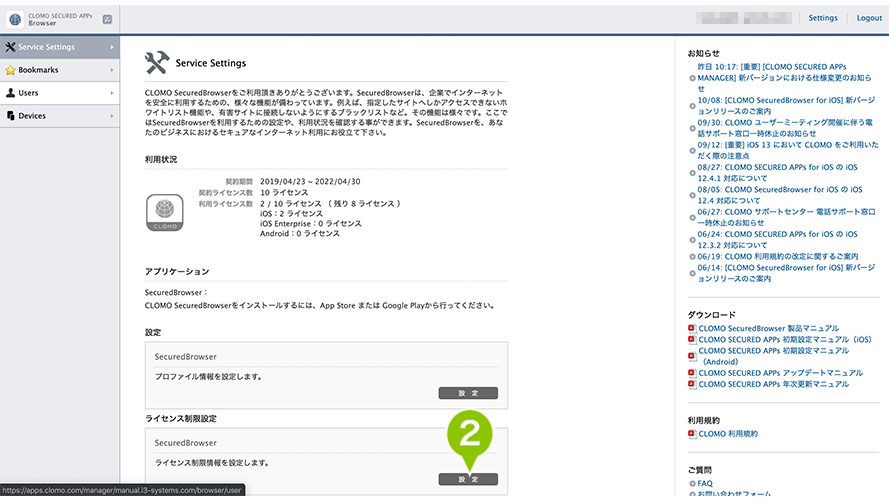The image size is (889, 500).
Task: Expand Service Settings sidebar arrow
Action: [112, 47]
